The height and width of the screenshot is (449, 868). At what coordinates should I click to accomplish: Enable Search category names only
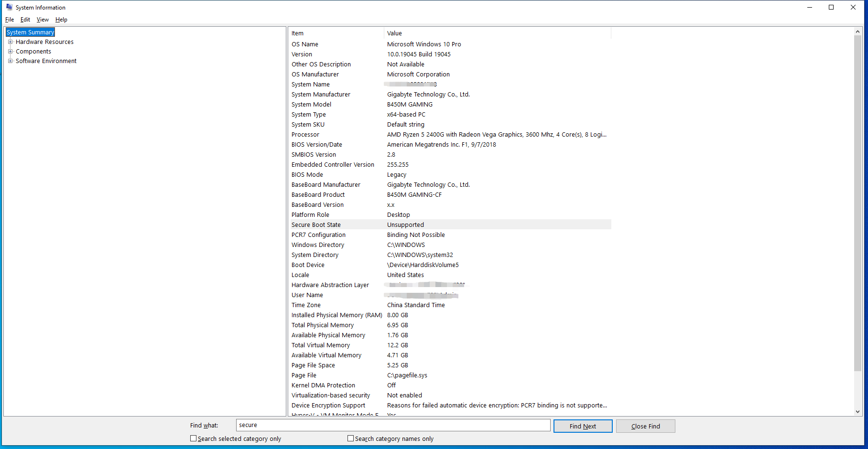350,438
